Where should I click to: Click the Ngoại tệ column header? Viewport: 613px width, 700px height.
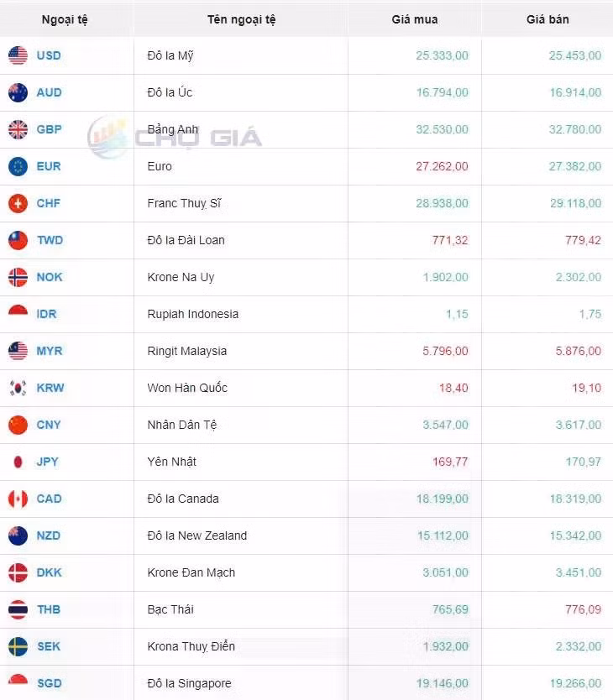(x=65, y=19)
